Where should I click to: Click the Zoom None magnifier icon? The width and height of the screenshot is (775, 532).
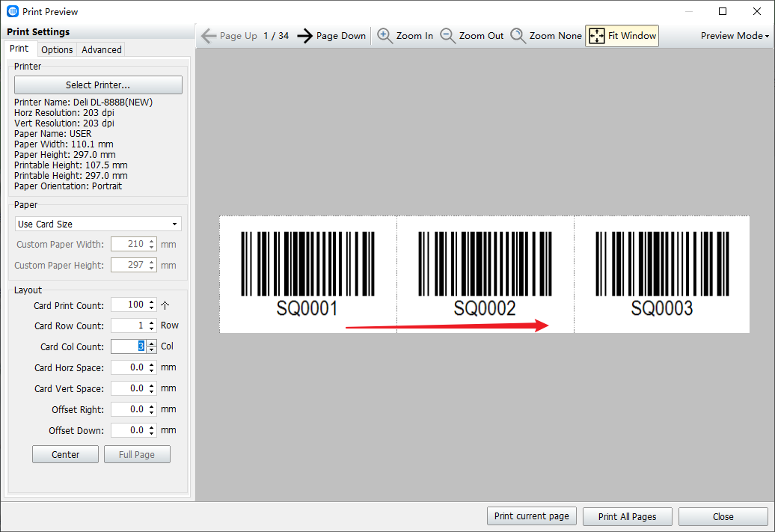518,36
